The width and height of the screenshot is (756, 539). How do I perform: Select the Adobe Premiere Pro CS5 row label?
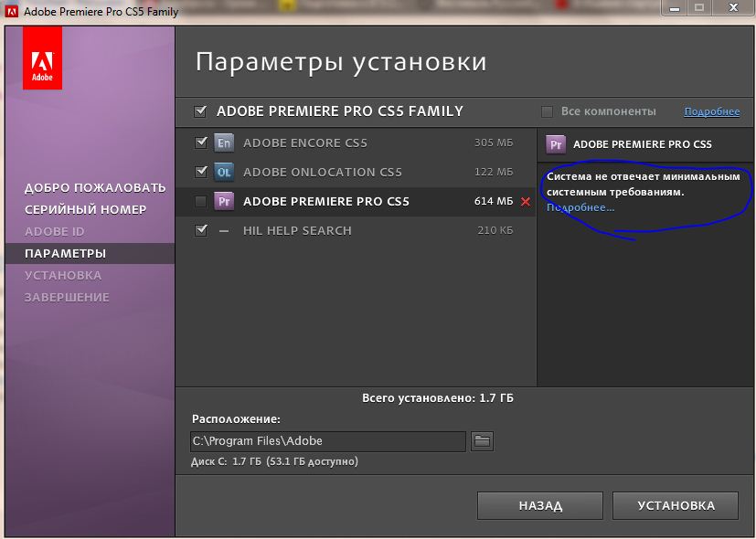[x=326, y=201]
